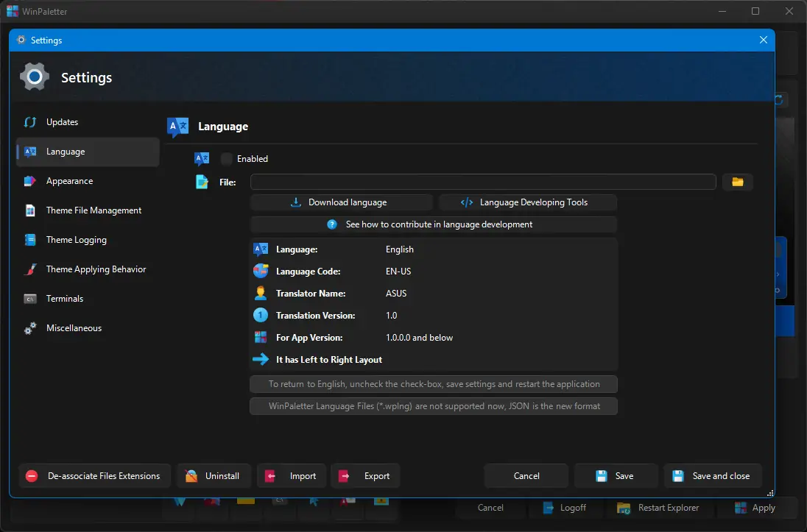Click the Download language button

(341, 202)
